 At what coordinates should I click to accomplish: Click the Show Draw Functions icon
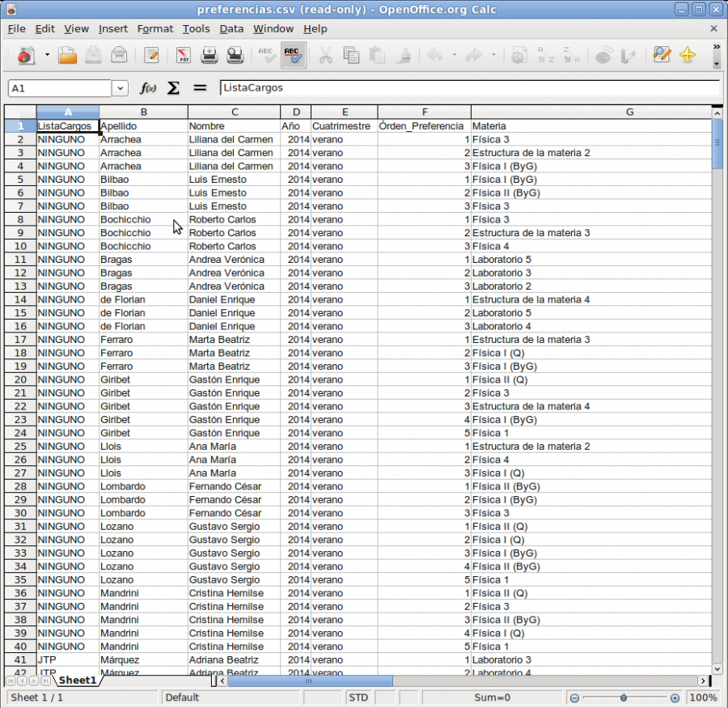click(629, 55)
